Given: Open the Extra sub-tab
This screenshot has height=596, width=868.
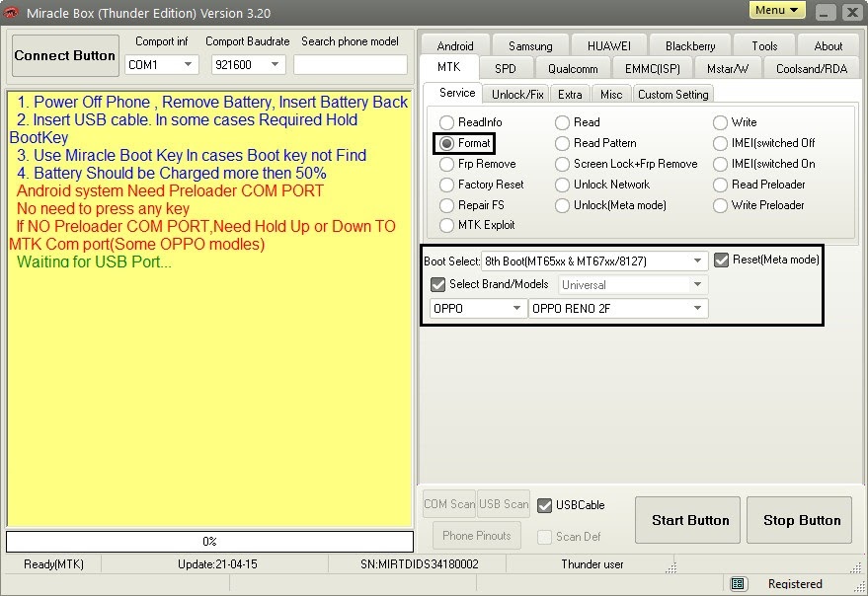Looking at the screenshot, I should [x=570, y=94].
